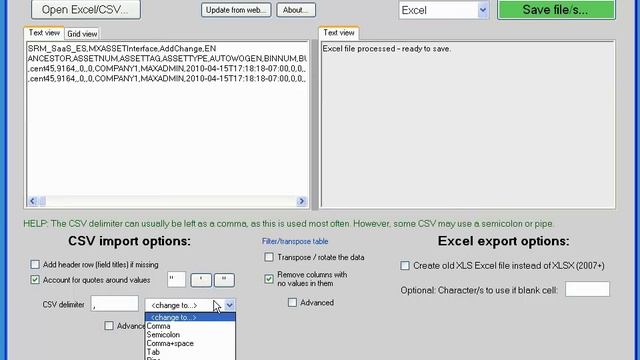Uncheck Remove columns with no values

(269, 279)
